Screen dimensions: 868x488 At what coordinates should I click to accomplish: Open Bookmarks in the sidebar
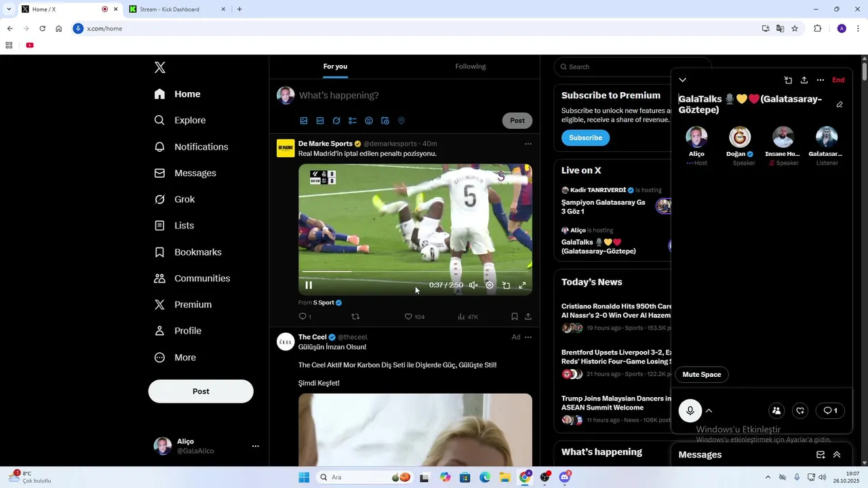(188, 252)
